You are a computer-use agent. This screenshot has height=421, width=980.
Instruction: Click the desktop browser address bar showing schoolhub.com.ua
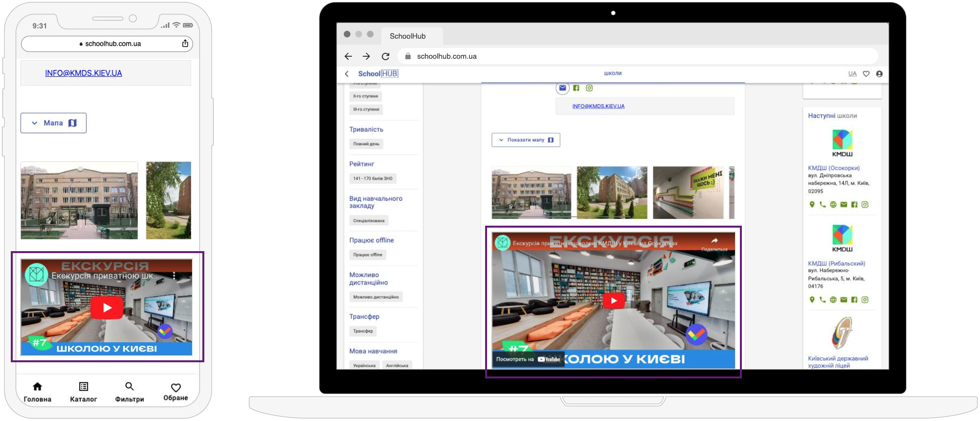point(637,56)
